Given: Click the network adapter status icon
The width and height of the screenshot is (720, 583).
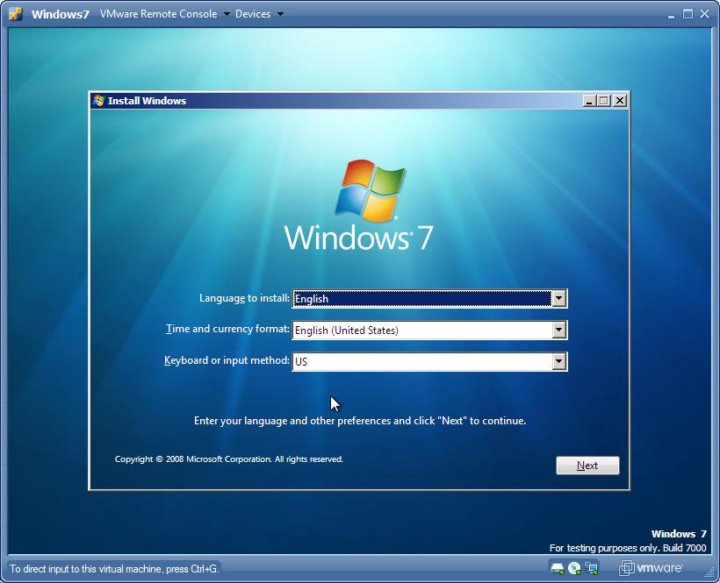Looking at the screenshot, I should (x=592, y=568).
